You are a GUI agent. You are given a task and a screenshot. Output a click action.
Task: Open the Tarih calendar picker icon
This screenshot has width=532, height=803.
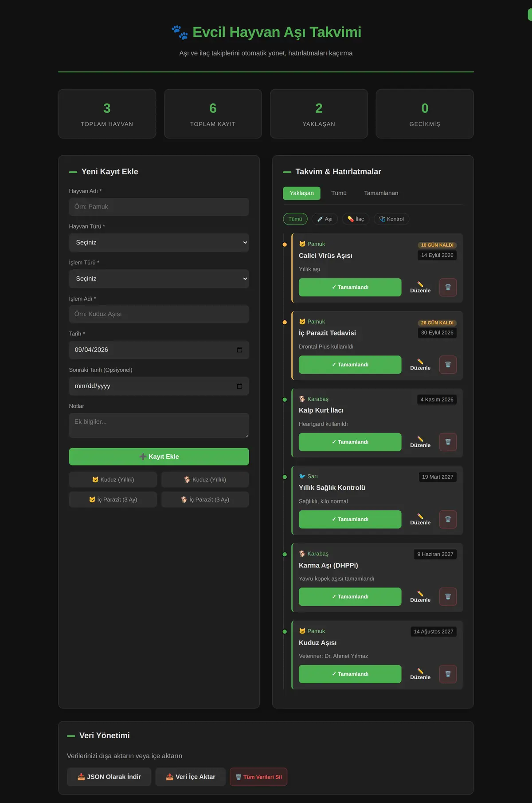coord(239,350)
